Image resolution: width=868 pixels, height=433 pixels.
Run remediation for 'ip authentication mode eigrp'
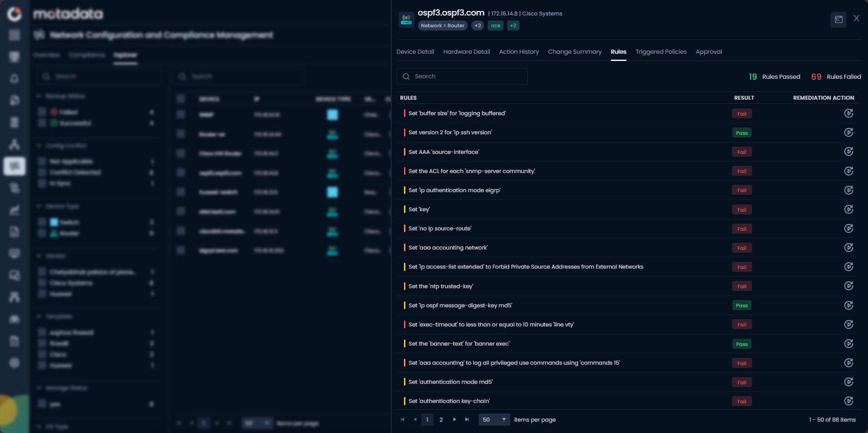(x=848, y=190)
